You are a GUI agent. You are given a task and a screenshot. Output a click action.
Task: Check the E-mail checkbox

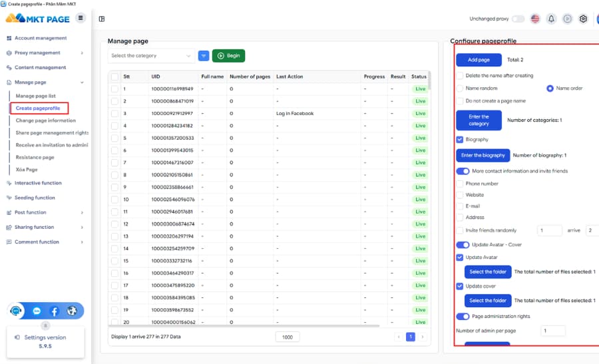click(460, 206)
